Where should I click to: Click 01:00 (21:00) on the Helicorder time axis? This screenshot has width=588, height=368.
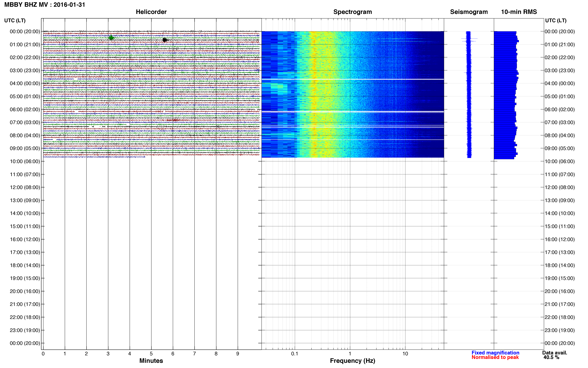[25, 44]
